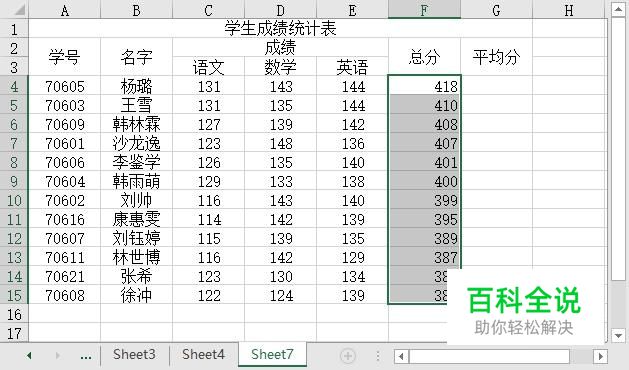The width and height of the screenshot is (629, 370).
Task: Click the 总分 header cell
Action: pyautogui.click(x=424, y=57)
